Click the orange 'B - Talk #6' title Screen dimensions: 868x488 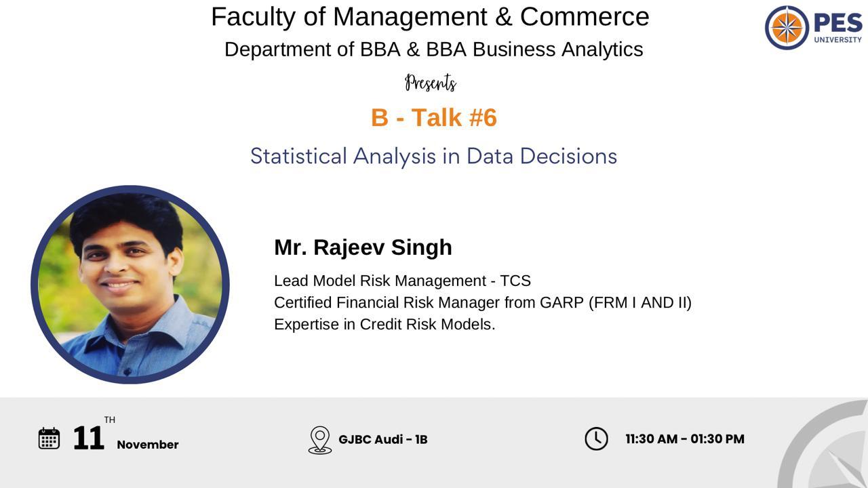pyautogui.click(x=434, y=117)
